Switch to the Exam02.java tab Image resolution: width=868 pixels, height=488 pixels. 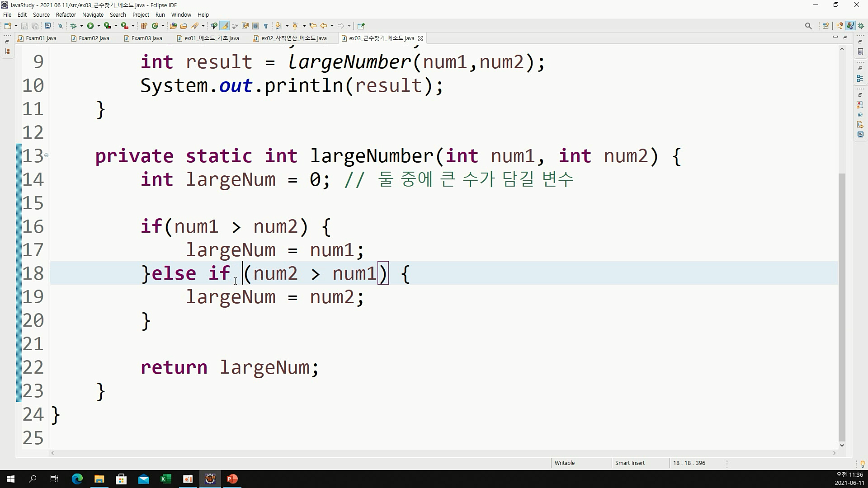point(94,38)
